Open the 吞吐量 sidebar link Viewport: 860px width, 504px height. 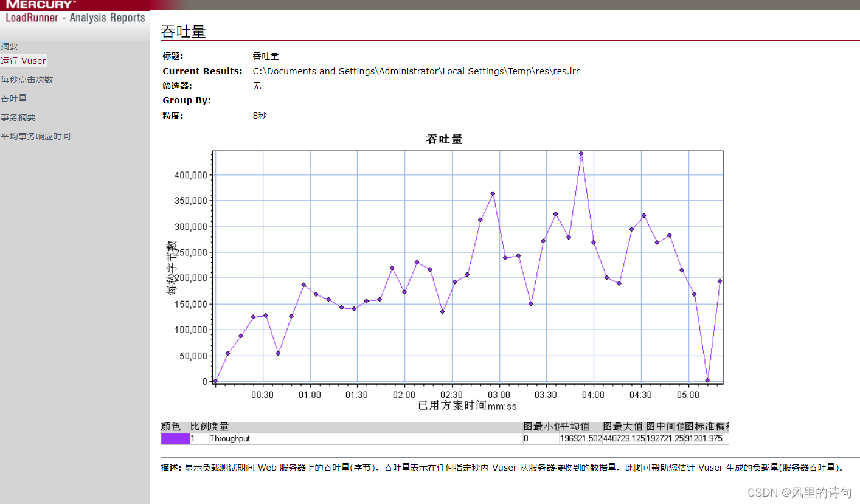tap(13, 98)
